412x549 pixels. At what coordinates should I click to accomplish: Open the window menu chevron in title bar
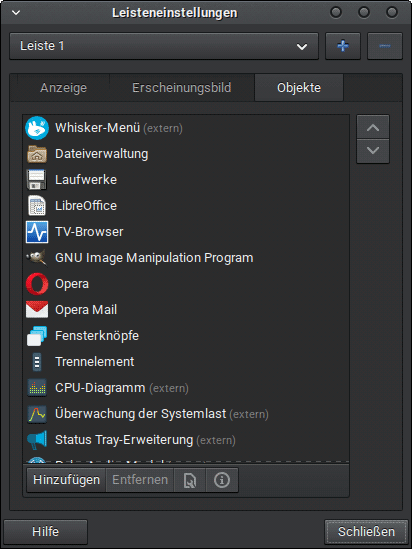click(x=16, y=13)
